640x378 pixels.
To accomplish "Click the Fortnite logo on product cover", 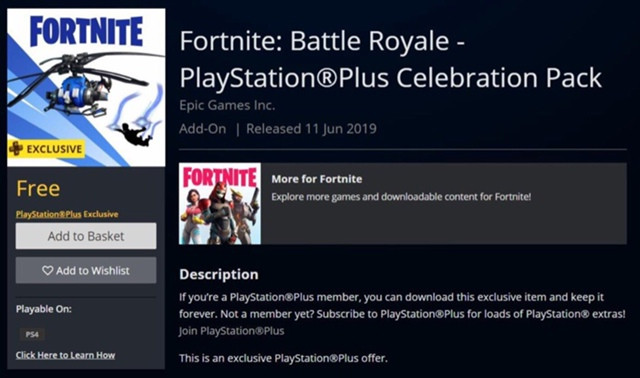I will pyautogui.click(x=86, y=31).
